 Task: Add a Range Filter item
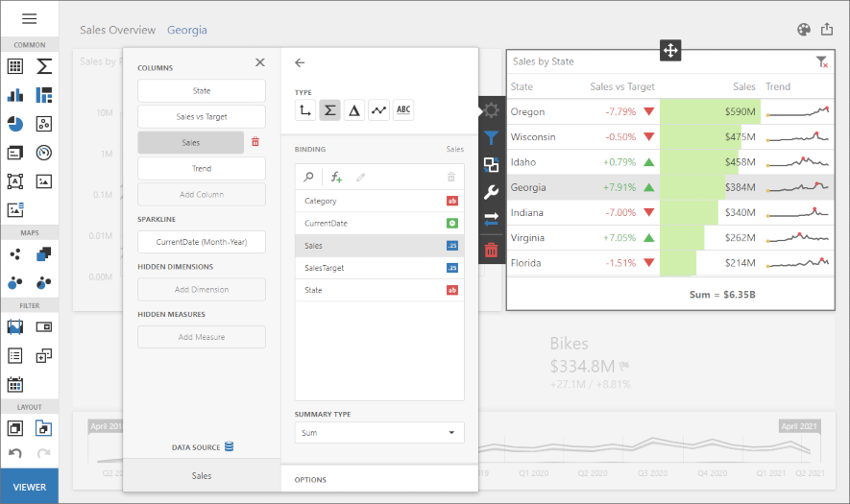click(15, 326)
